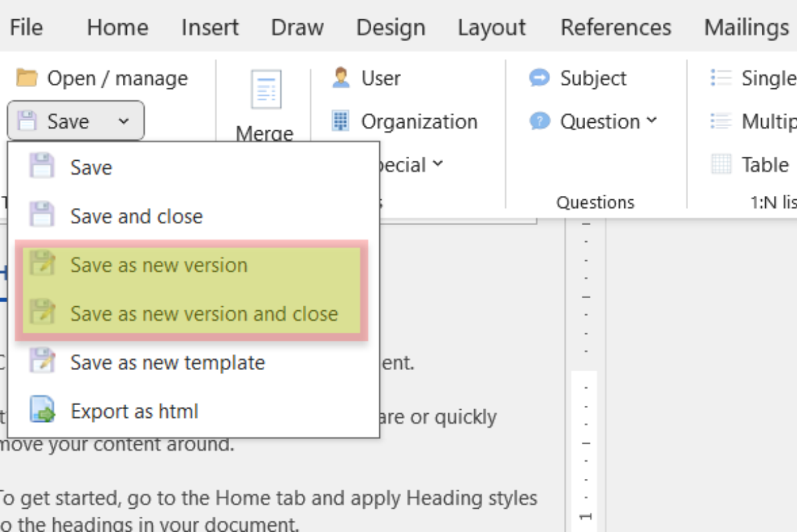797x532 pixels.
Task: Click the Export as html icon
Action: click(x=43, y=410)
